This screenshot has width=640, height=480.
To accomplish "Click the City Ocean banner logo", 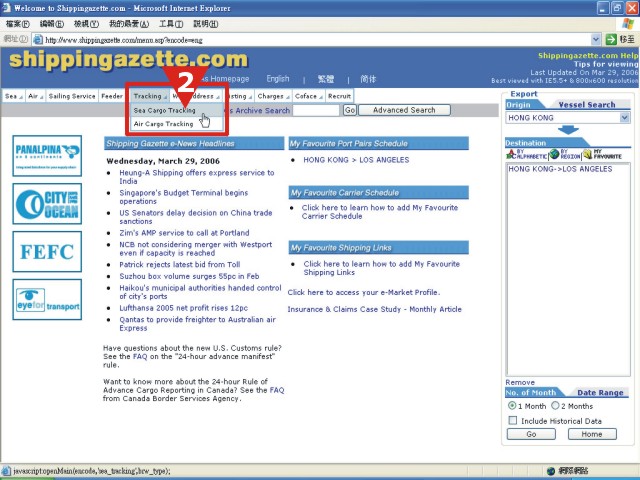I will 47,204.
